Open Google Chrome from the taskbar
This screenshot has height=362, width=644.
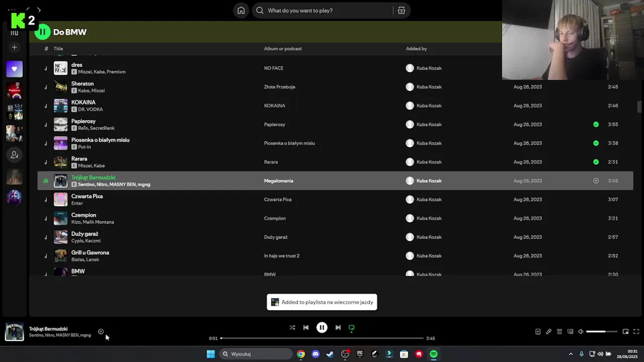coord(301,354)
